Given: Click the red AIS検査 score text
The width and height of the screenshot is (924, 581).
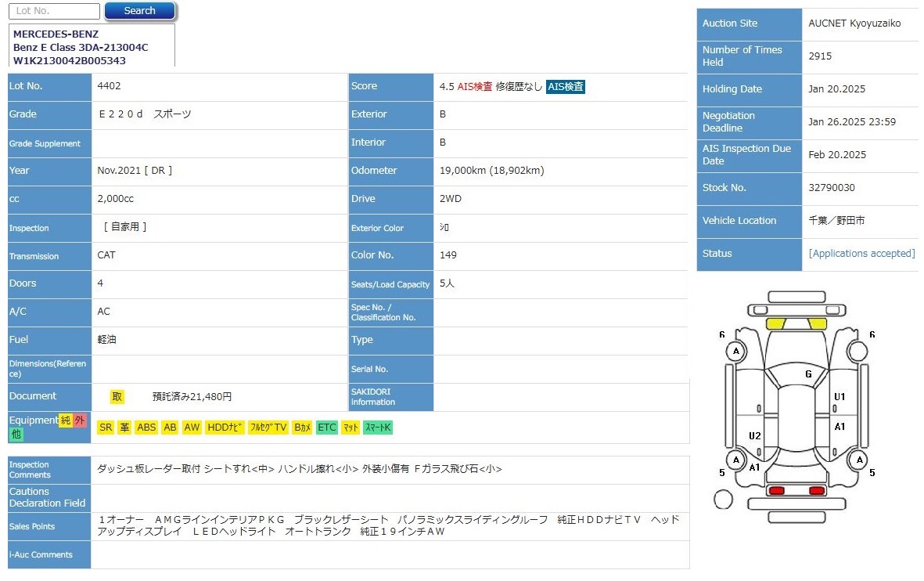Looking at the screenshot, I should tap(475, 87).
